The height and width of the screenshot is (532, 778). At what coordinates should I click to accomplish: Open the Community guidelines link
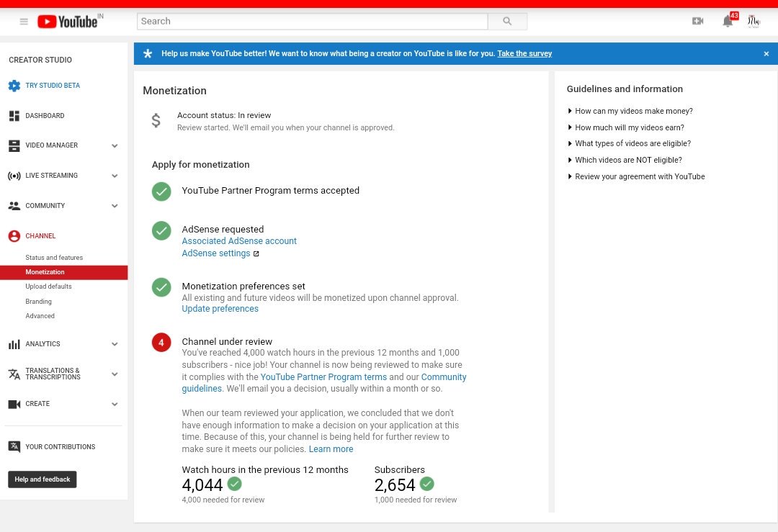[444, 377]
